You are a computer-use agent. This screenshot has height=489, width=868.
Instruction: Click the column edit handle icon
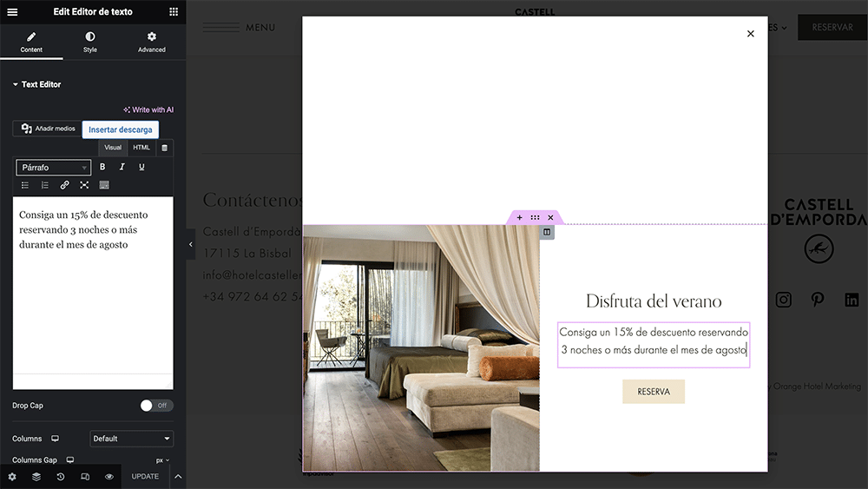[547, 232]
